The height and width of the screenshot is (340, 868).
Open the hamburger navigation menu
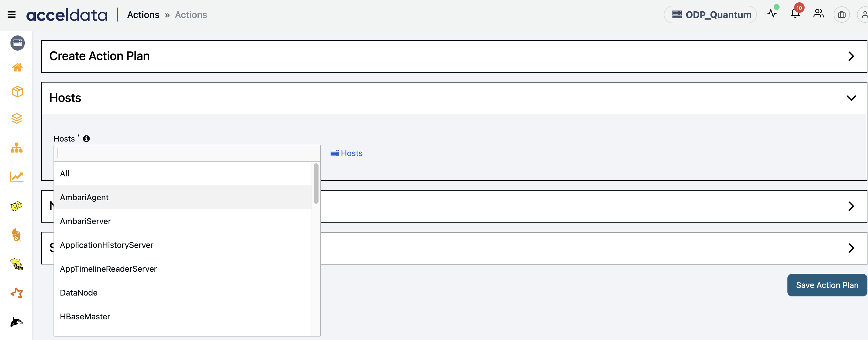(x=11, y=15)
